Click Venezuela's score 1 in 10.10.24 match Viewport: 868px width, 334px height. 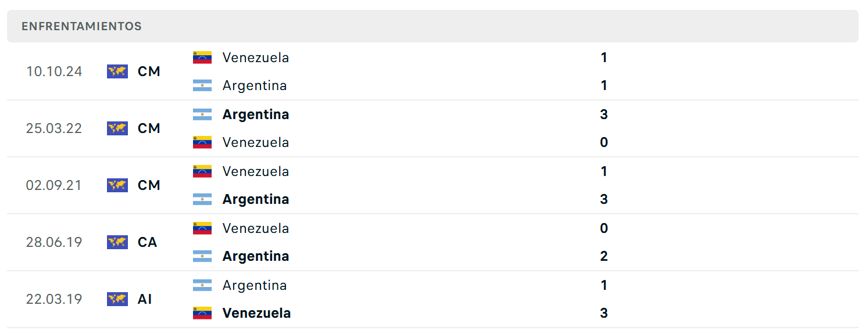click(604, 58)
